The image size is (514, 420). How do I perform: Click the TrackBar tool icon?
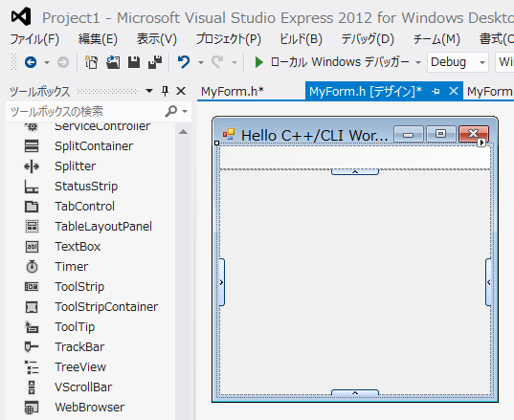click(32, 347)
